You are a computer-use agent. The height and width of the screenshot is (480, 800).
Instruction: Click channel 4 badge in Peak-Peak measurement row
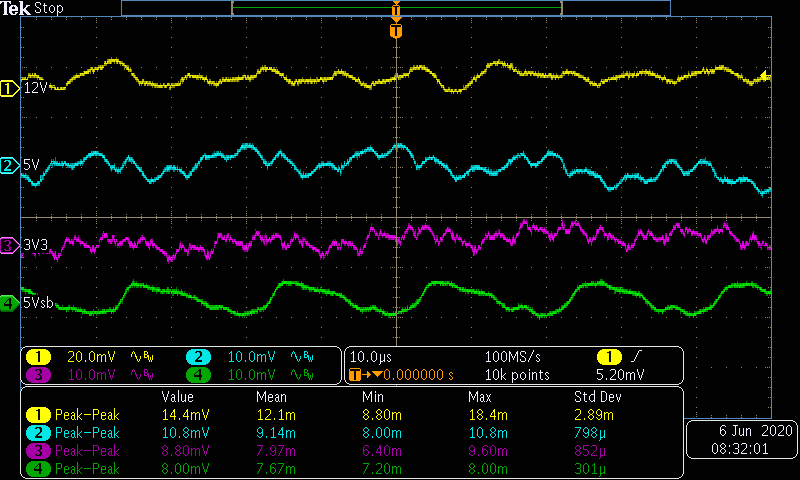38,469
